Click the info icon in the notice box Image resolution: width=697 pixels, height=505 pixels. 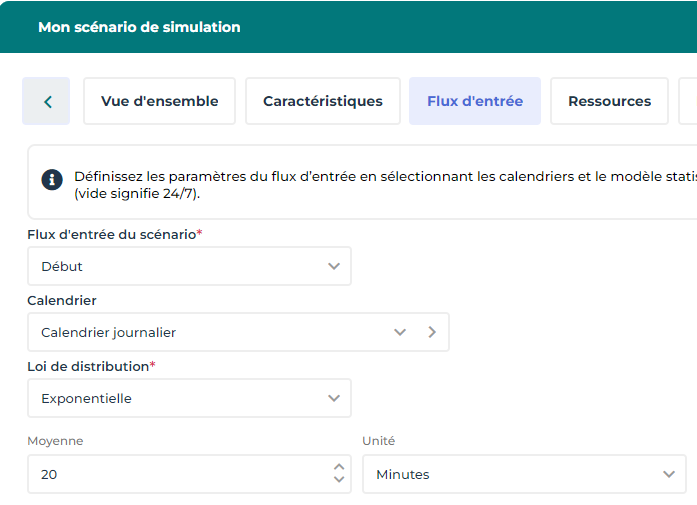[52, 180]
